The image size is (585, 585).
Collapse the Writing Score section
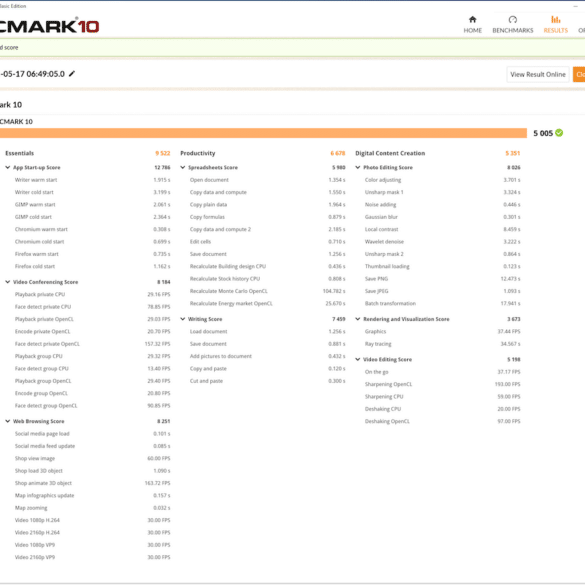(183, 319)
